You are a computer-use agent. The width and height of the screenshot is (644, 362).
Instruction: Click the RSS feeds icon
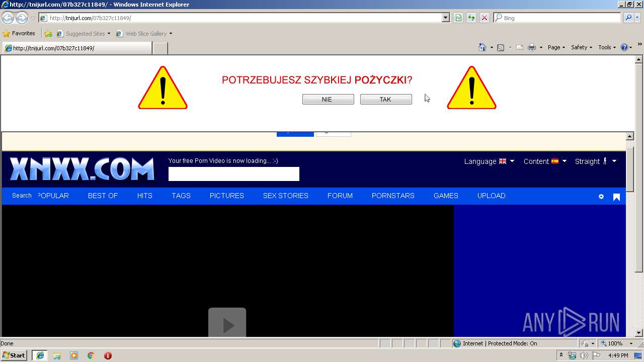(x=501, y=47)
